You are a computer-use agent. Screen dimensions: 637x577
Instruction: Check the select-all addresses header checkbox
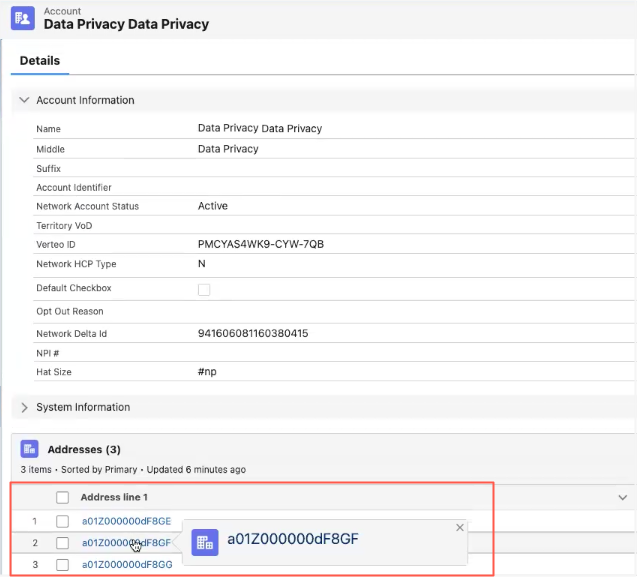(x=63, y=497)
